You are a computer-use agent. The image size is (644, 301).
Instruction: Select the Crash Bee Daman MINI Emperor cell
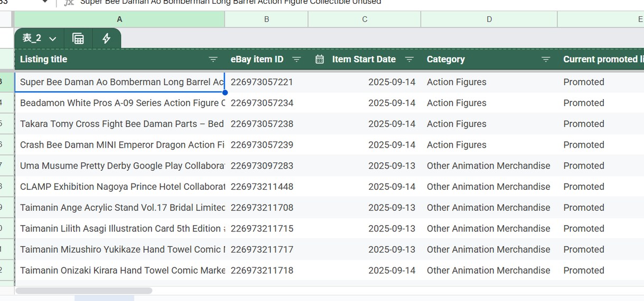coord(120,145)
